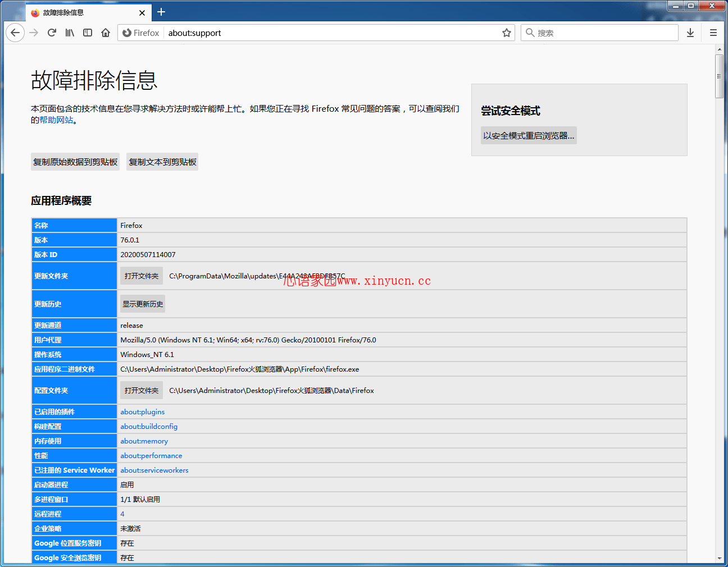The image size is (728, 567).
Task: Open the 更新文件夹 folder button
Action: (142, 276)
